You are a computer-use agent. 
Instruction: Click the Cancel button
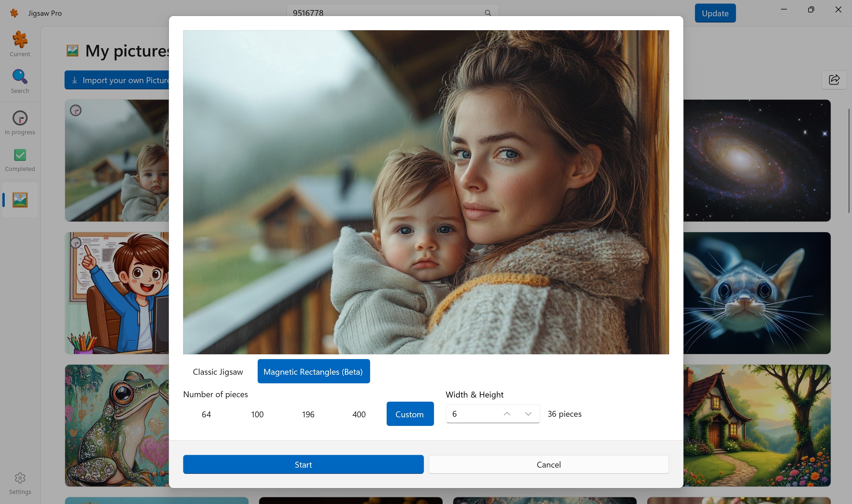[548, 464]
